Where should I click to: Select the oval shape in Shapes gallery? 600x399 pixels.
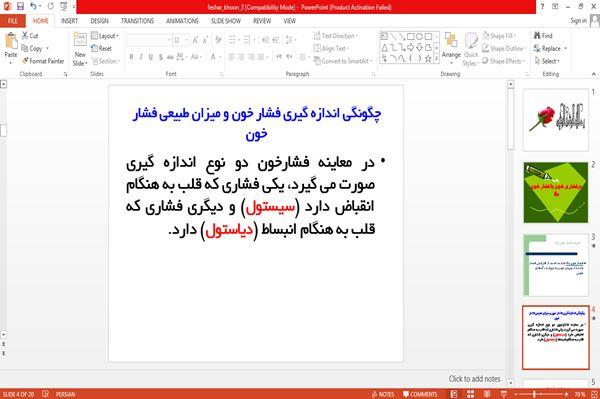click(x=419, y=37)
